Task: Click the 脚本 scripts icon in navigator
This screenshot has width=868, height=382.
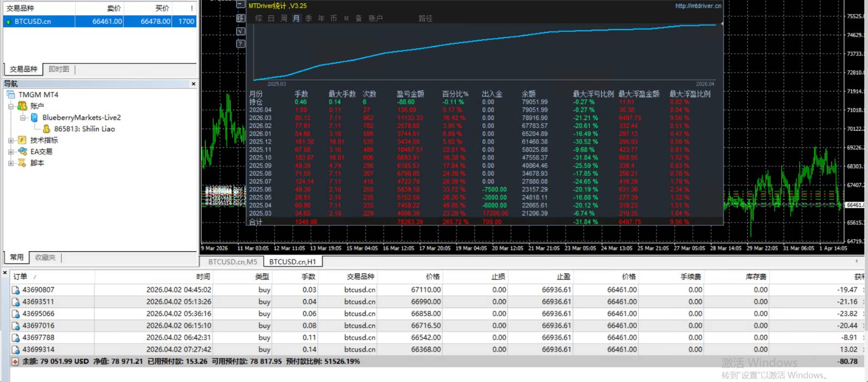Action: tap(22, 163)
